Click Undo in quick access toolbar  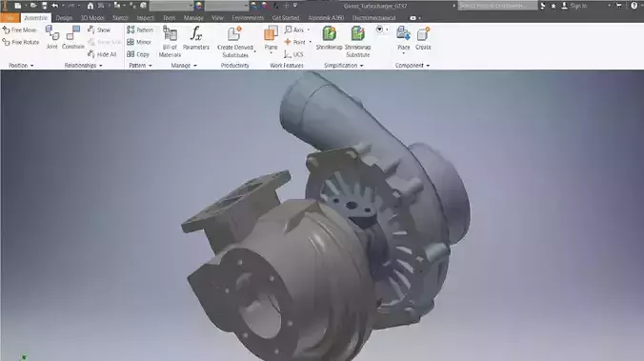[x=55, y=6]
